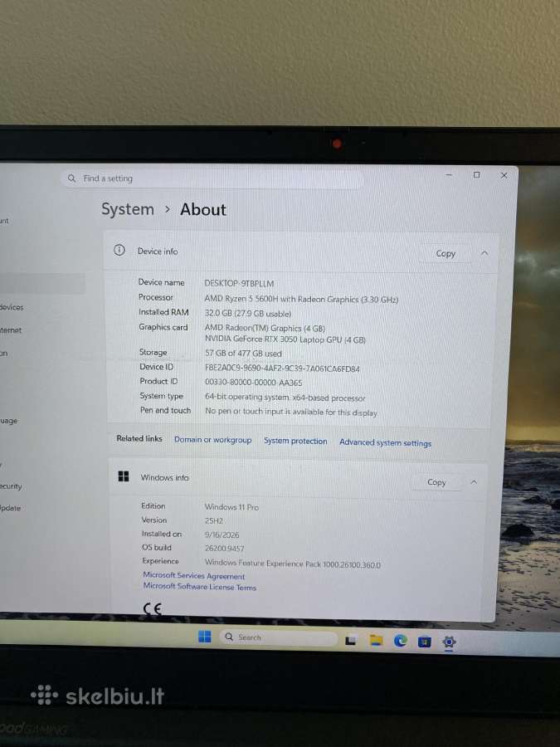The height and width of the screenshot is (747, 560).
Task: Click AMD Radeon(TM) Graphics (4 GB) text
Action: tap(265, 328)
